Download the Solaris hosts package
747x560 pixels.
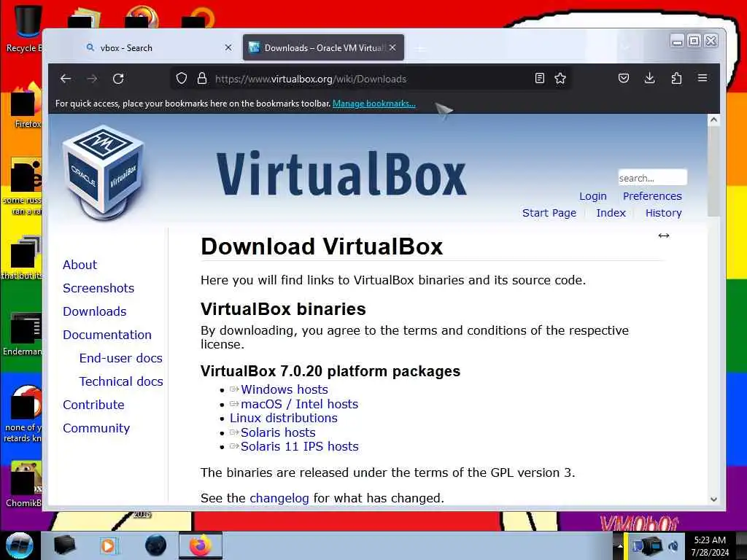click(278, 432)
